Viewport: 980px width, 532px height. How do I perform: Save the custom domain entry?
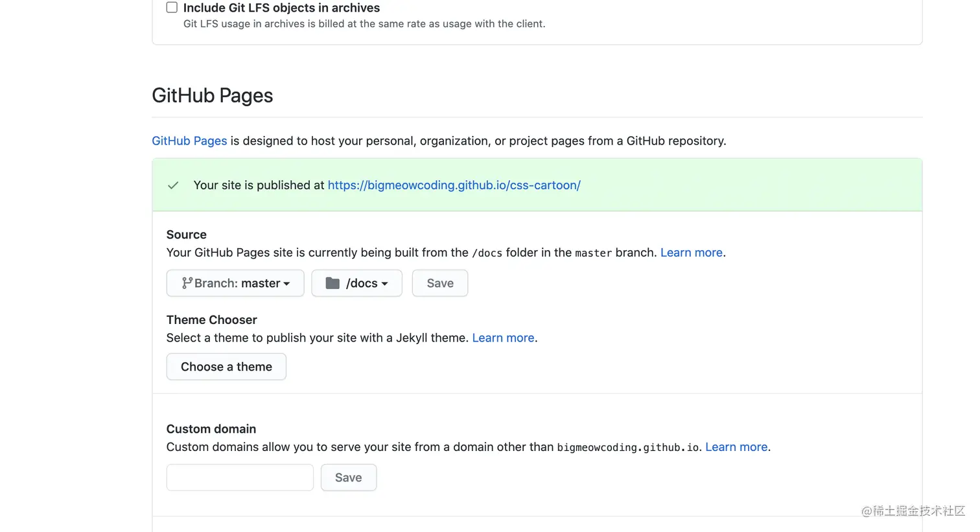pyautogui.click(x=348, y=478)
